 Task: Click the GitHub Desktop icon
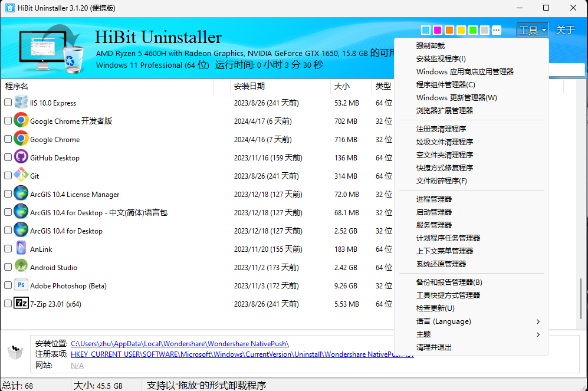[x=21, y=157]
